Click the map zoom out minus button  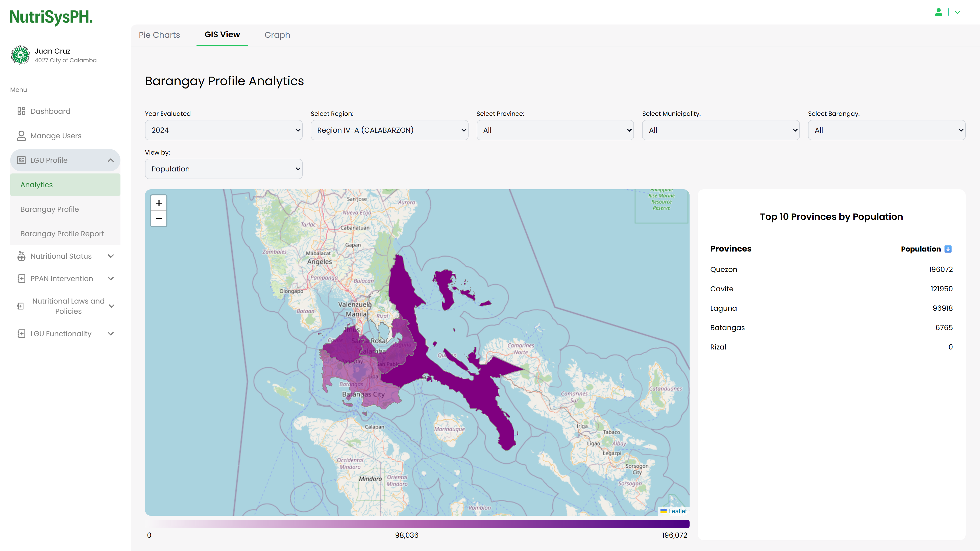[159, 219]
